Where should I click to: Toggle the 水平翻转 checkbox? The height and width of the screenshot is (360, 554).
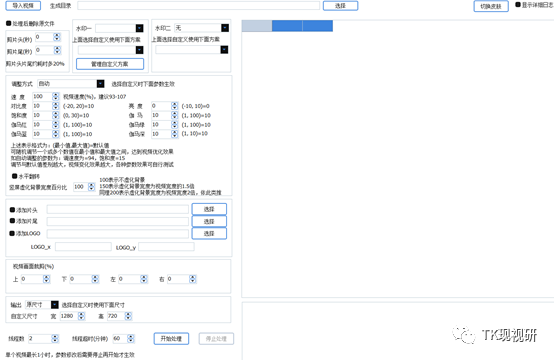tap(14, 176)
